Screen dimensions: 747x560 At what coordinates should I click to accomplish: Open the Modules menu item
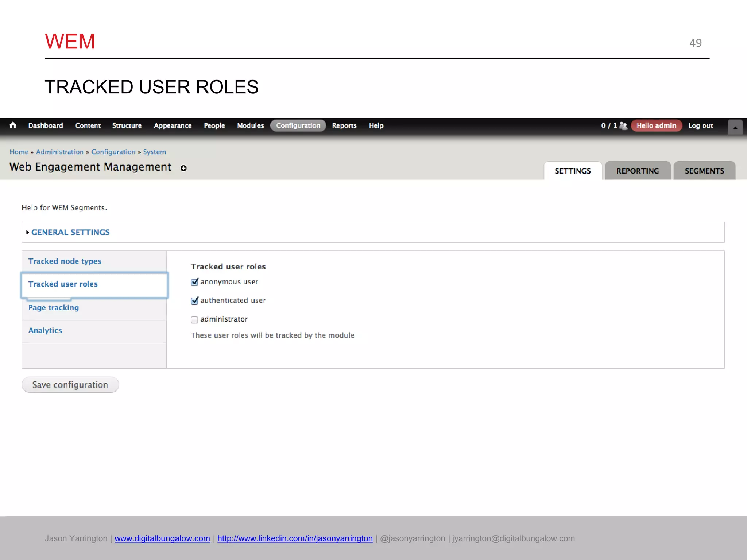pyautogui.click(x=250, y=125)
